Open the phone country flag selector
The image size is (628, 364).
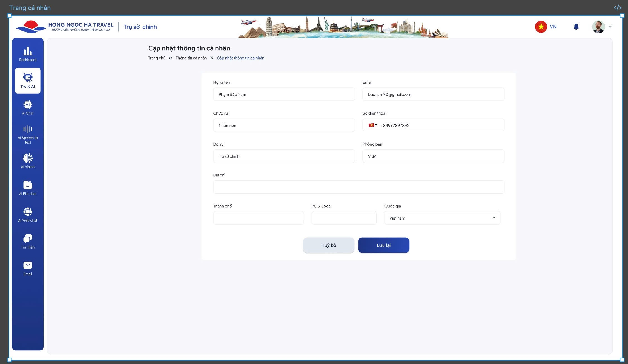tap(373, 125)
